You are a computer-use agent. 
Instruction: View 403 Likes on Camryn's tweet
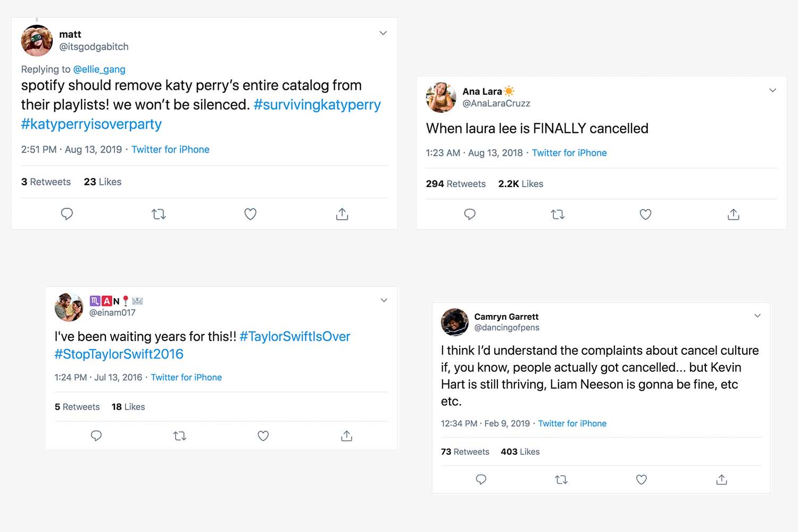pyautogui.click(x=520, y=452)
